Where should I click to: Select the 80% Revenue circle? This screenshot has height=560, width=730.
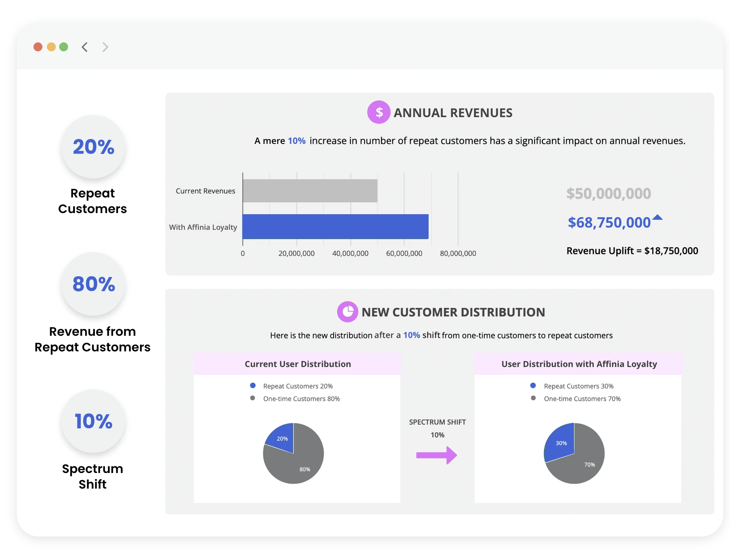93,284
